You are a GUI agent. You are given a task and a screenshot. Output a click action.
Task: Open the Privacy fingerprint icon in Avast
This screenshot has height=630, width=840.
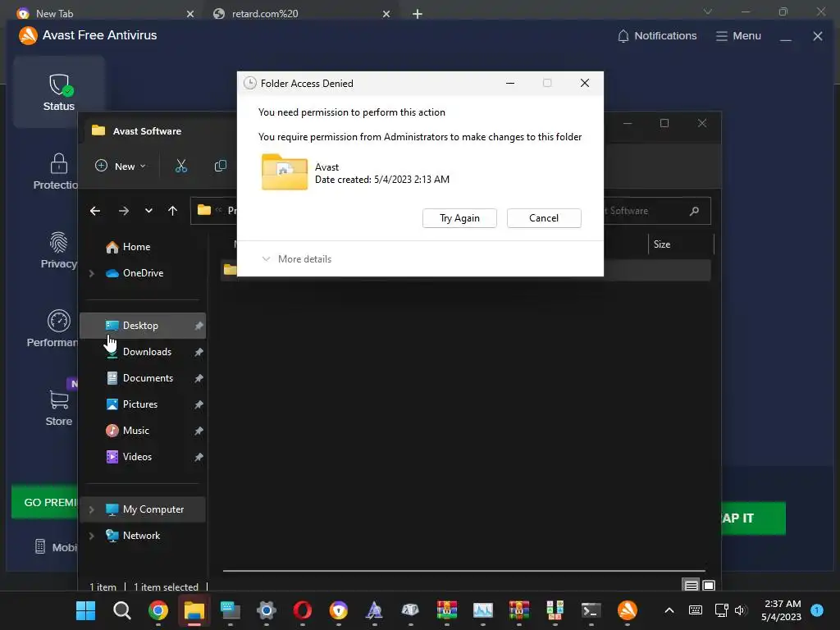(59, 242)
